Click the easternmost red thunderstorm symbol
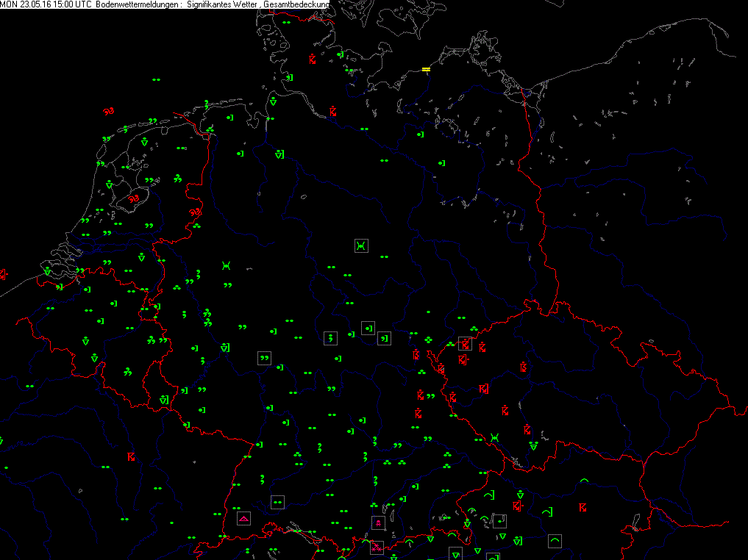This screenshot has width=748, height=560. click(x=583, y=507)
